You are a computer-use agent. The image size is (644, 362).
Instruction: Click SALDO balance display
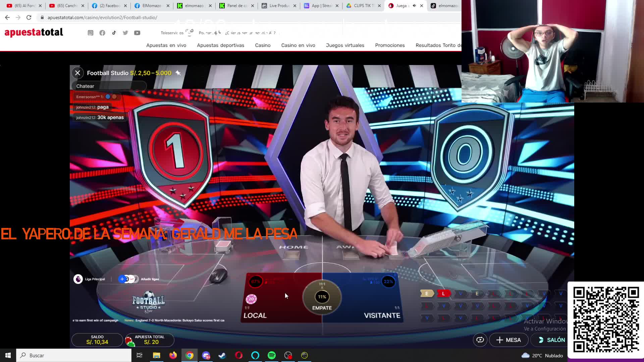pos(97,340)
